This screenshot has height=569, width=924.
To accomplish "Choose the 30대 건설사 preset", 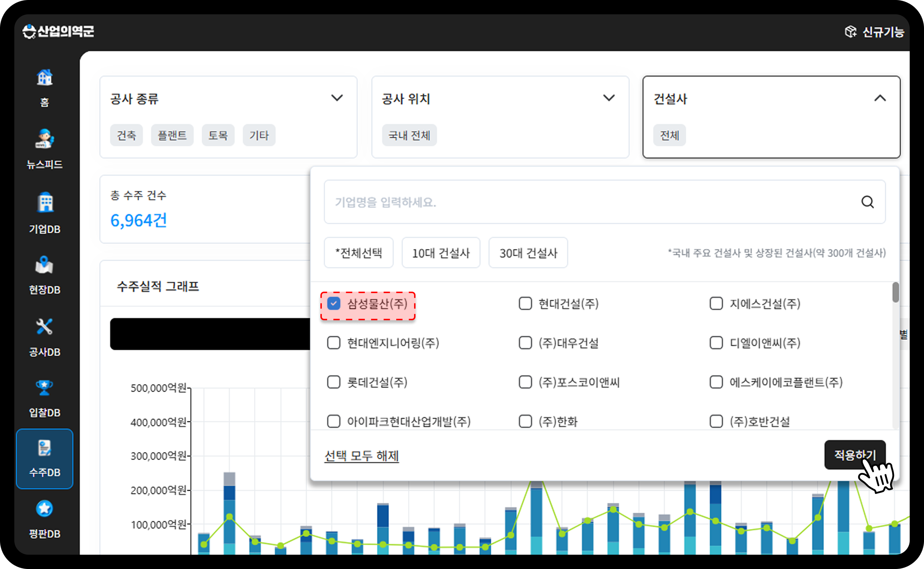I will (528, 253).
